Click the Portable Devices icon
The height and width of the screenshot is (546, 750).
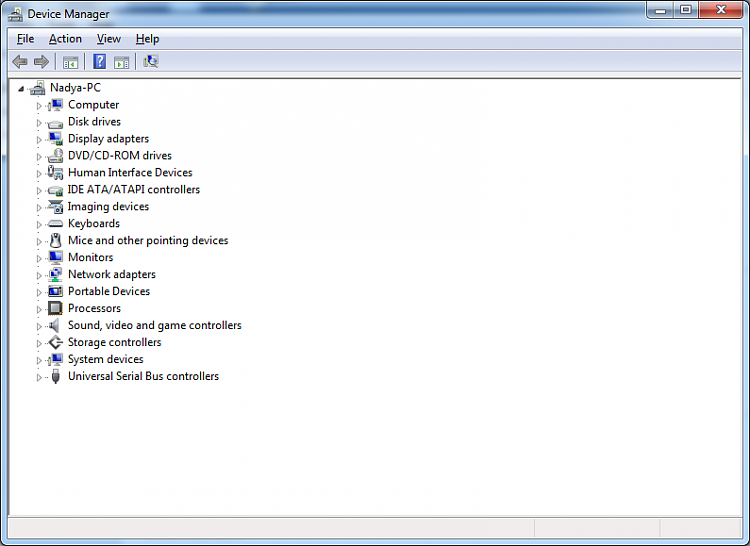coord(55,291)
